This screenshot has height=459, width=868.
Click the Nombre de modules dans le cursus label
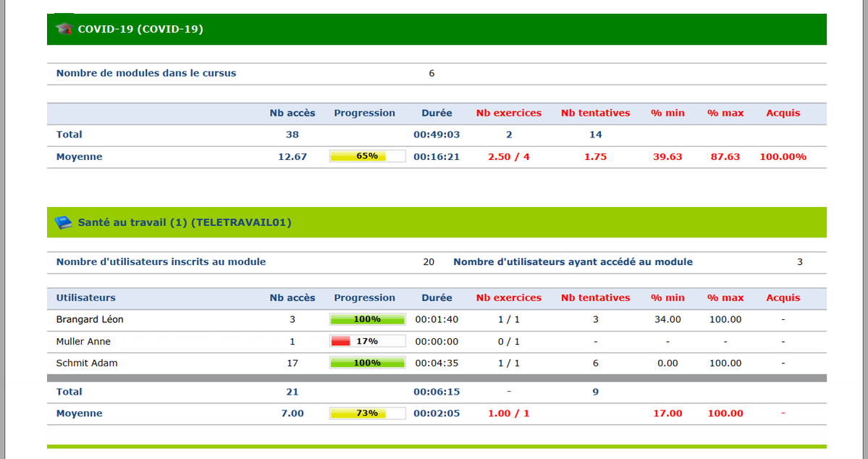[x=146, y=73]
